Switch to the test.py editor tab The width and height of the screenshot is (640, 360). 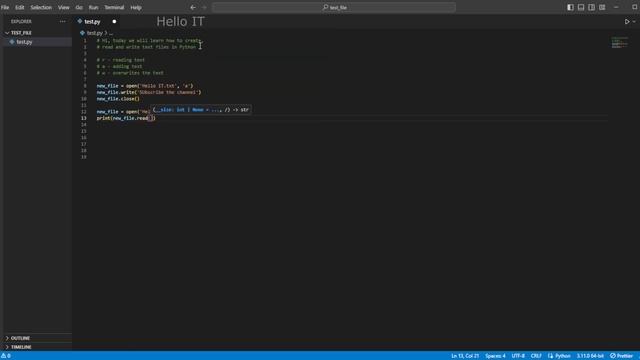pos(92,22)
